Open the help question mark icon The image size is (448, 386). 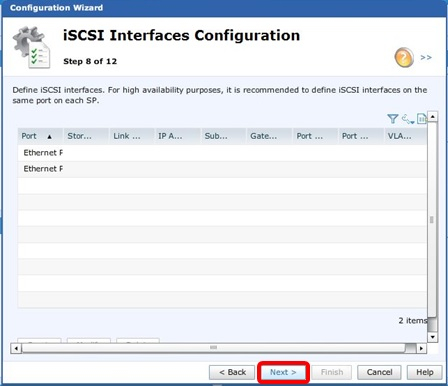coord(404,57)
